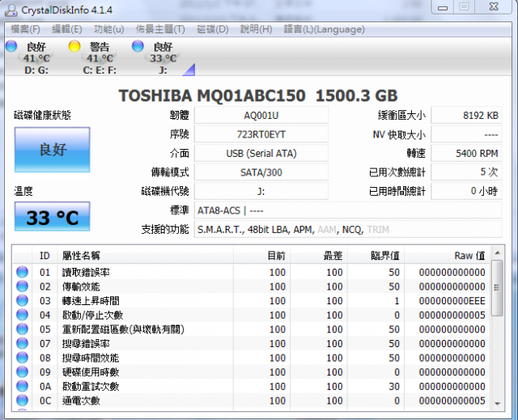
Task: Click the scrollbar down arrow in attribute list
Action: point(497,404)
